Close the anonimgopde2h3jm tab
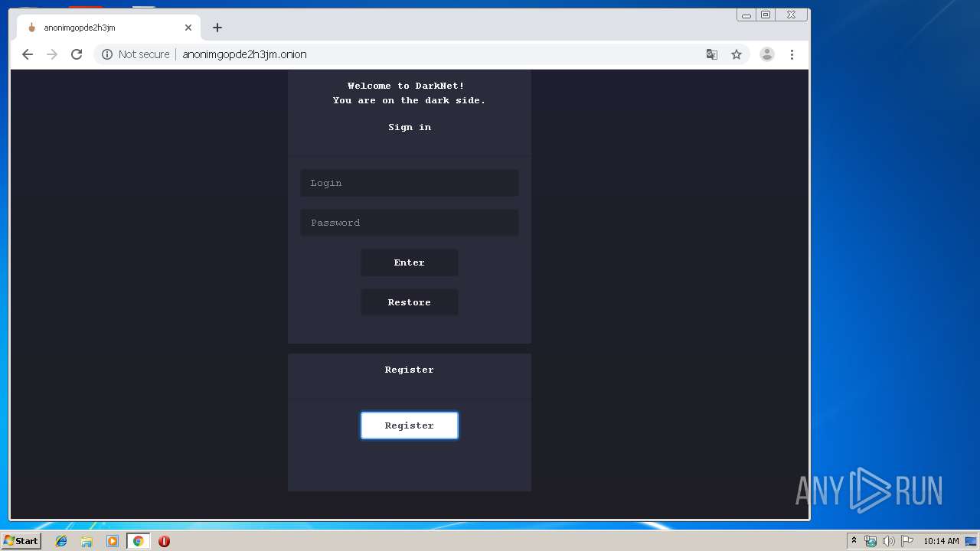980x551 pixels. click(188, 28)
